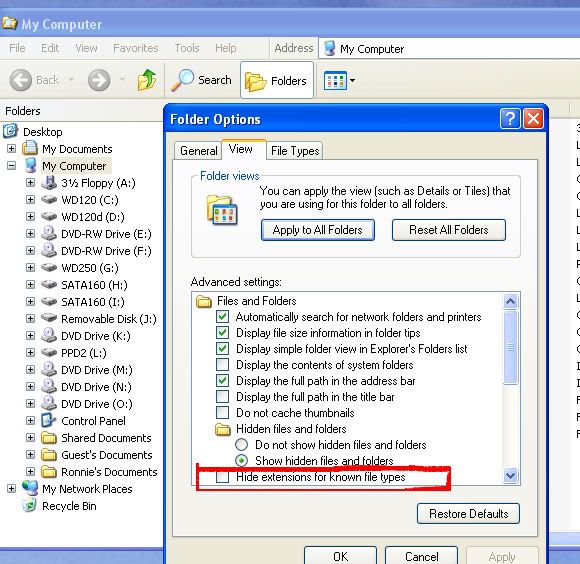Expand WD120d (D:) tree node
Viewport: 580px width, 564px height.
click(30, 217)
